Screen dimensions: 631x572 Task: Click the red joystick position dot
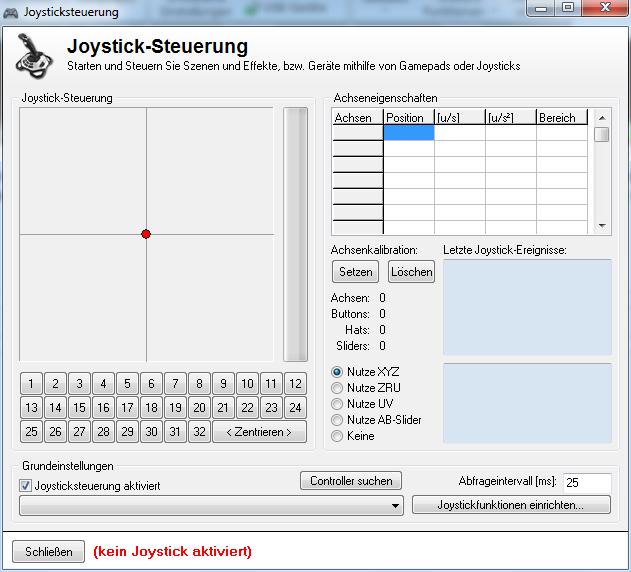coord(146,234)
